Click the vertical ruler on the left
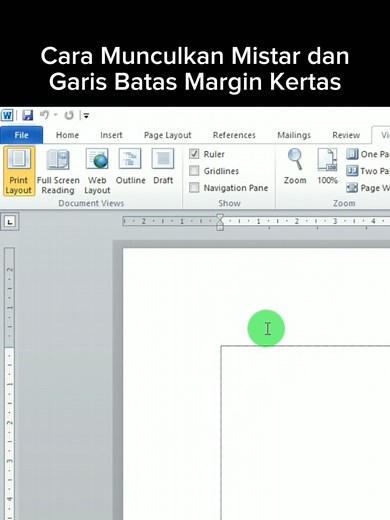Image resolution: width=390 pixels, height=520 pixels. click(x=10, y=383)
